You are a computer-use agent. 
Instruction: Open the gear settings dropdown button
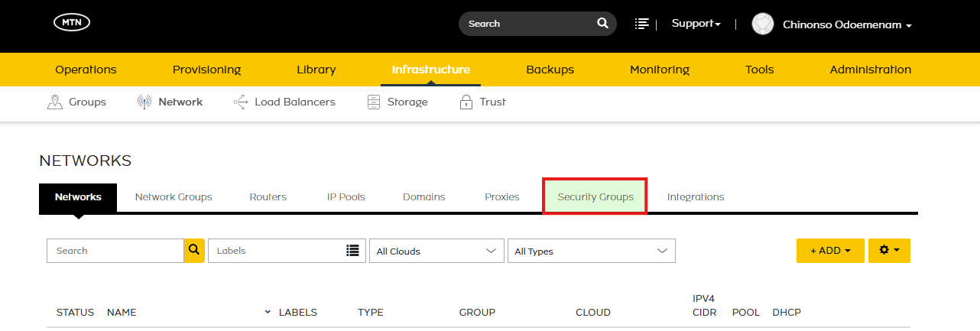pyautogui.click(x=889, y=250)
